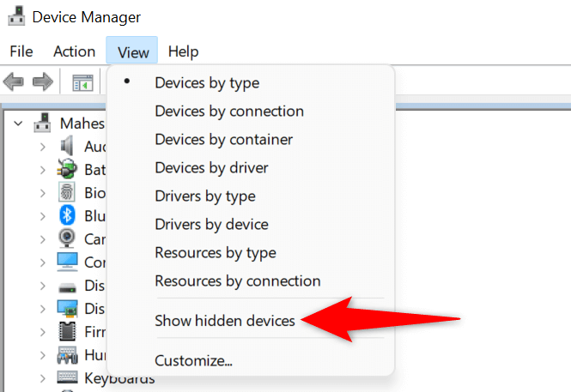The width and height of the screenshot is (571, 392).
Task: Select Resources by connection view
Action: click(x=238, y=281)
